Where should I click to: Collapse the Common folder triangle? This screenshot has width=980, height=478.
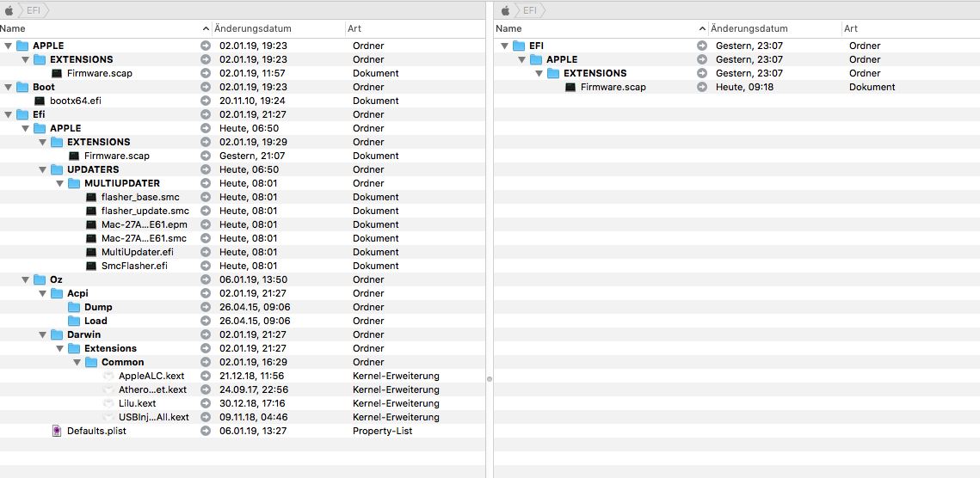[77, 362]
